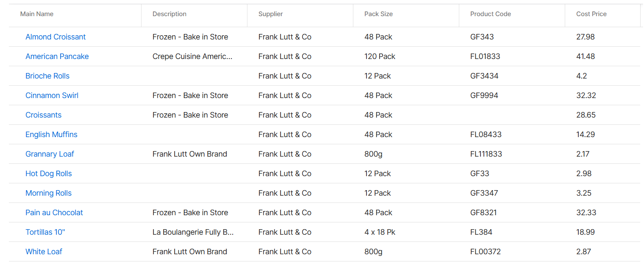Image resolution: width=644 pixels, height=264 pixels.
Task: Sort by the Supplier column header
Action: 271,14
